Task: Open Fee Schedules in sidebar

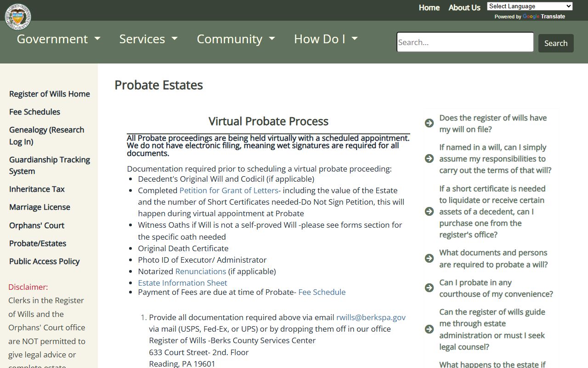Action: [x=34, y=112]
